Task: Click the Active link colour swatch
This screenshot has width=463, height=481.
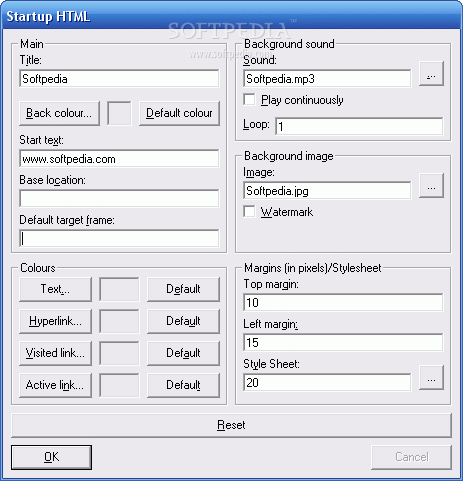Action: (119, 385)
